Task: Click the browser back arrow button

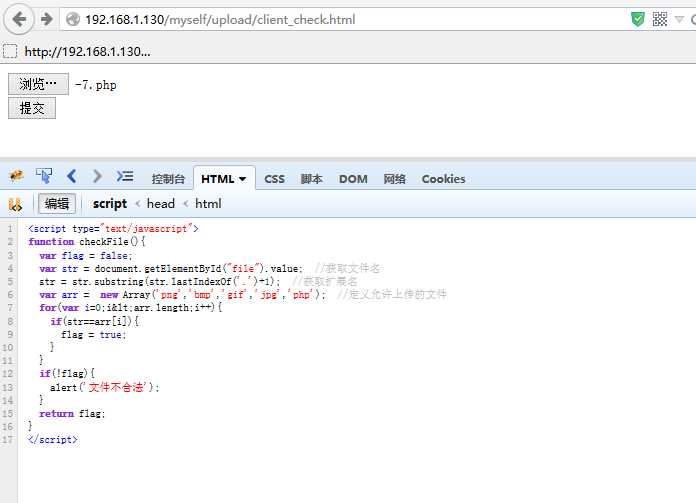Action: click(19, 19)
